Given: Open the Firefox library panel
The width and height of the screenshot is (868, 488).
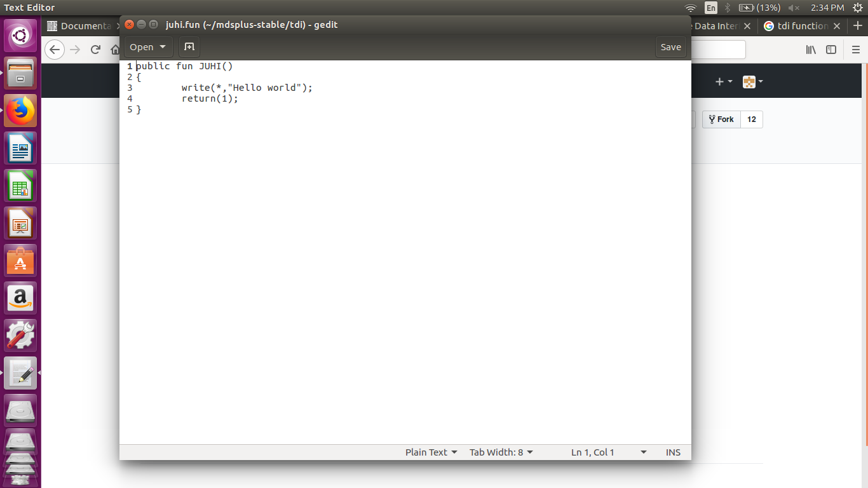Looking at the screenshot, I should [811, 49].
